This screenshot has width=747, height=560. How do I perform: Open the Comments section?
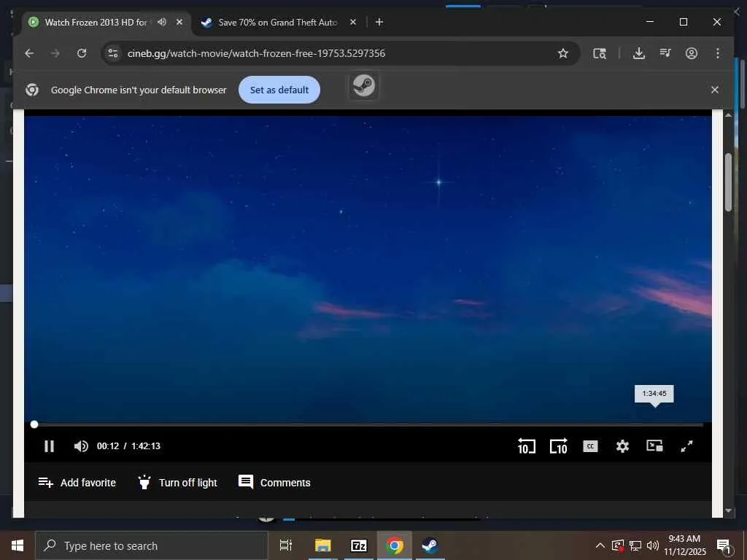pyautogui.click(x=274, y=483)
